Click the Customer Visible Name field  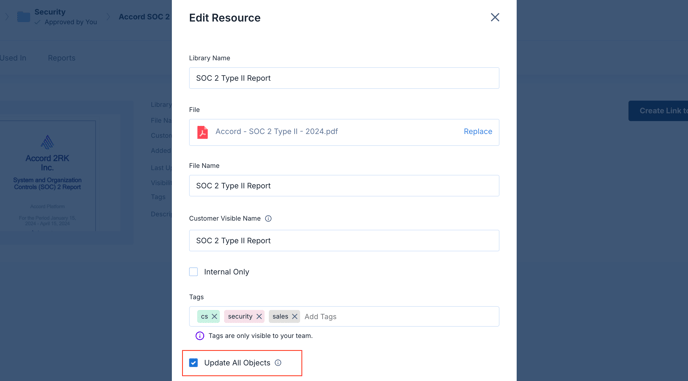coord(344,241)
